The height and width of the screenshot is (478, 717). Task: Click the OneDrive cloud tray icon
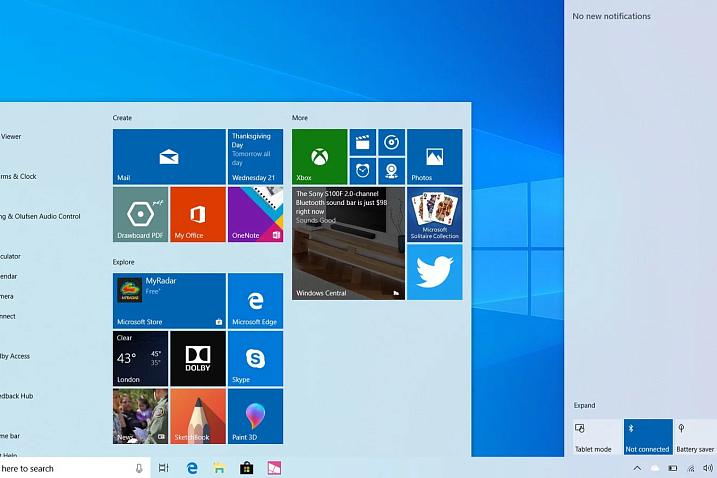tap(655, 468)
